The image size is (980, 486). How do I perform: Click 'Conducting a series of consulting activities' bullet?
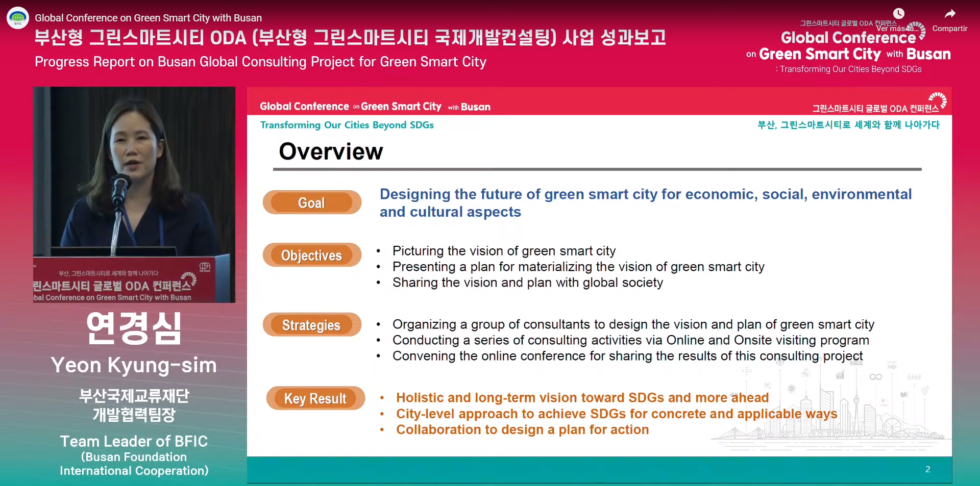(x=630, y=340)
